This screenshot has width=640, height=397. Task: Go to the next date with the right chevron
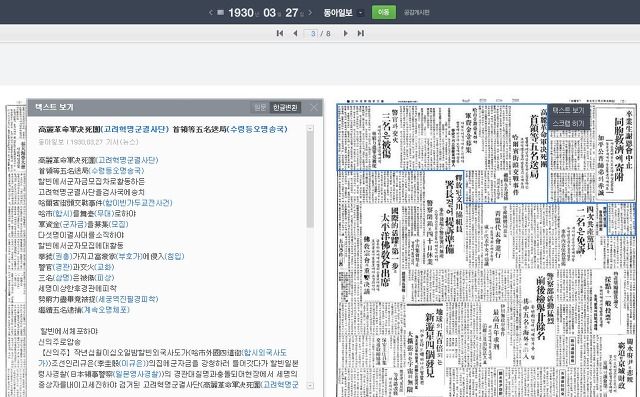pos(310,13)
